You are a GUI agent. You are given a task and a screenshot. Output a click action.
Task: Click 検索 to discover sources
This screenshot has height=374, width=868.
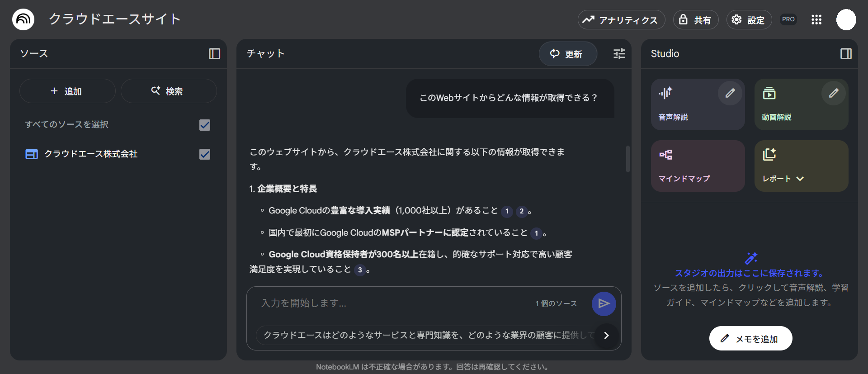(169, 91)
